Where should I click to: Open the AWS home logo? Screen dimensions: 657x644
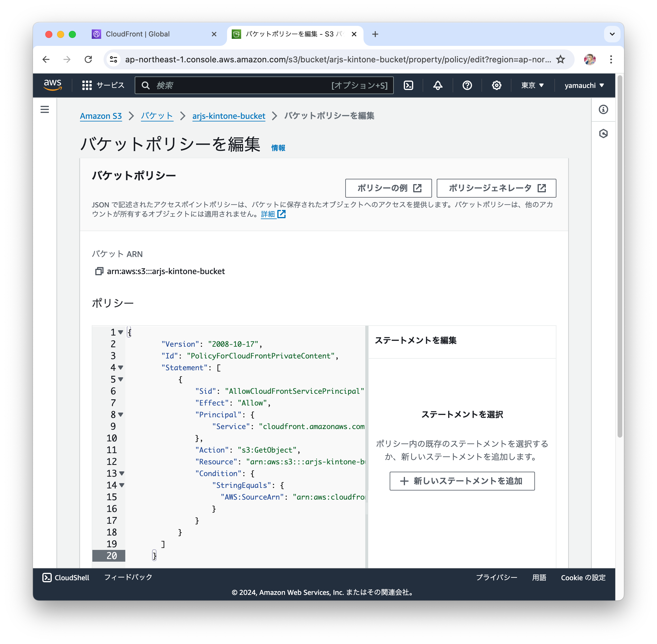52,85
